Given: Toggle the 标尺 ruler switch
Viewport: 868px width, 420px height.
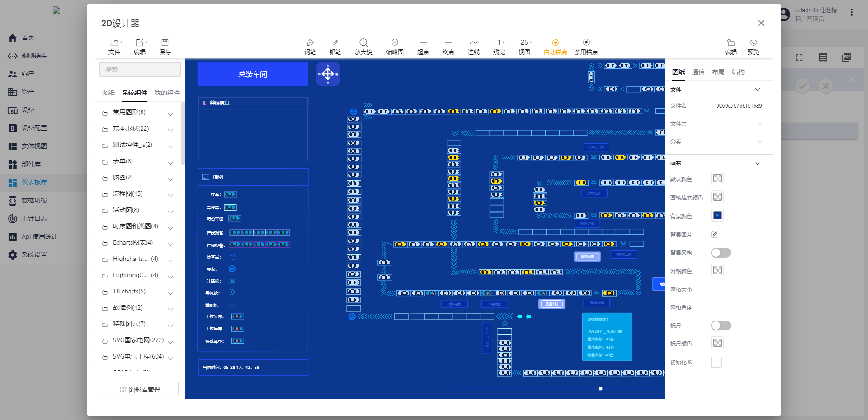Looking at the screenshot, I should point(721,326).
